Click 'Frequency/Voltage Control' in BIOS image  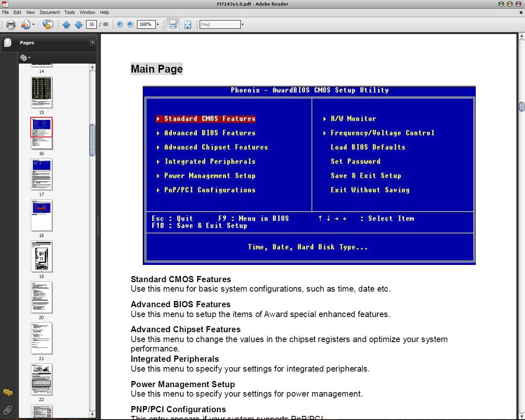(x=382, y=133)
